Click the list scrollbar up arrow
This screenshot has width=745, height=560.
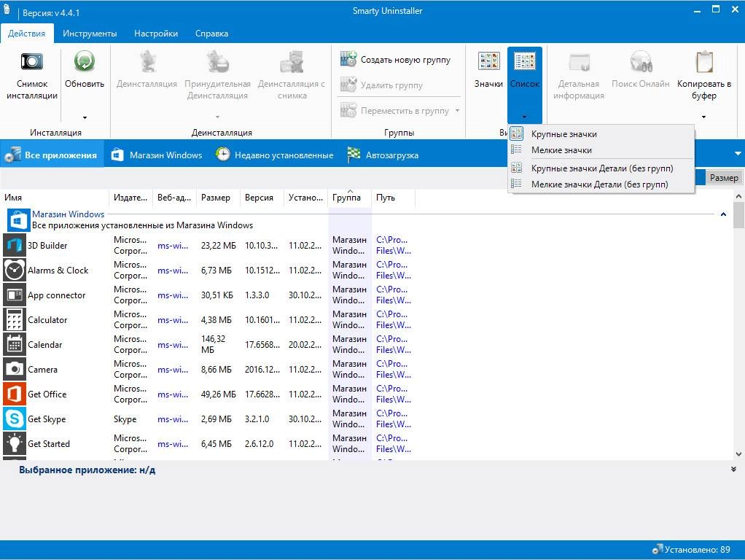tap(738, 196)
